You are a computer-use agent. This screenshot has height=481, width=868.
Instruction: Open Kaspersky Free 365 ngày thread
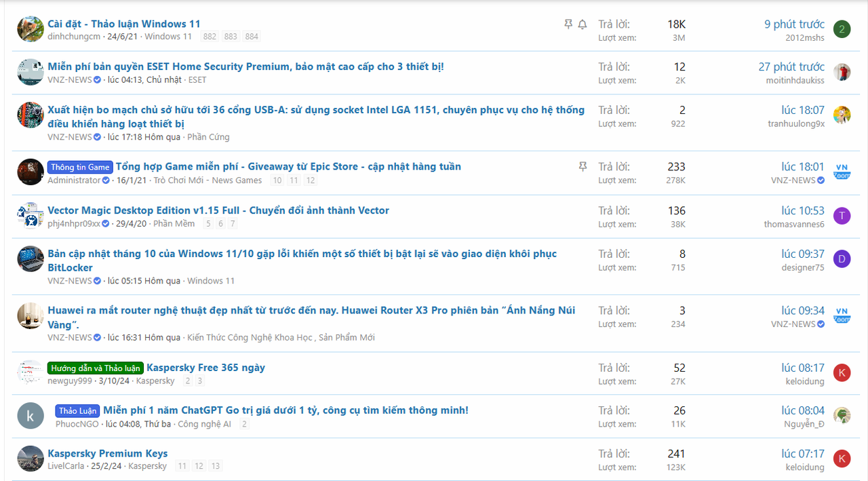205,368
